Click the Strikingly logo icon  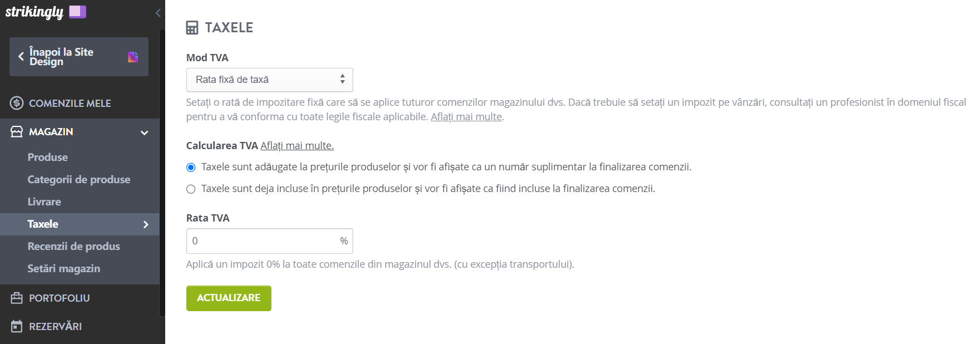tap(77, 12)
